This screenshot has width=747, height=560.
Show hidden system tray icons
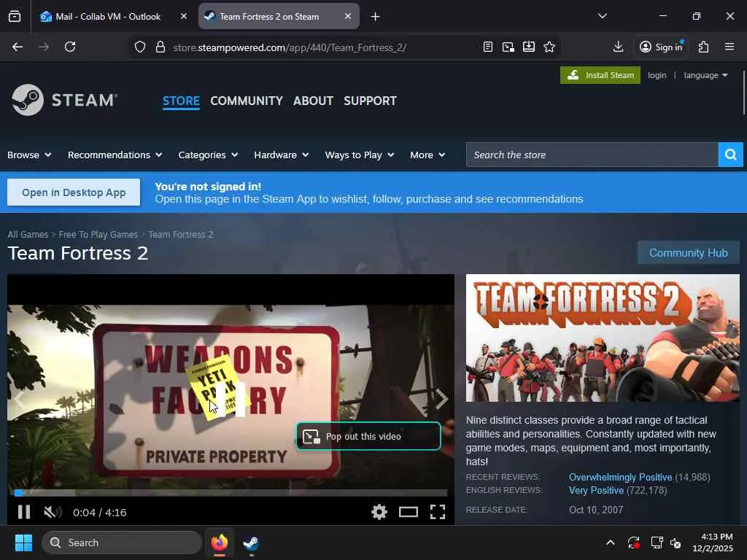pyautogui.click(x=611, y=542)
